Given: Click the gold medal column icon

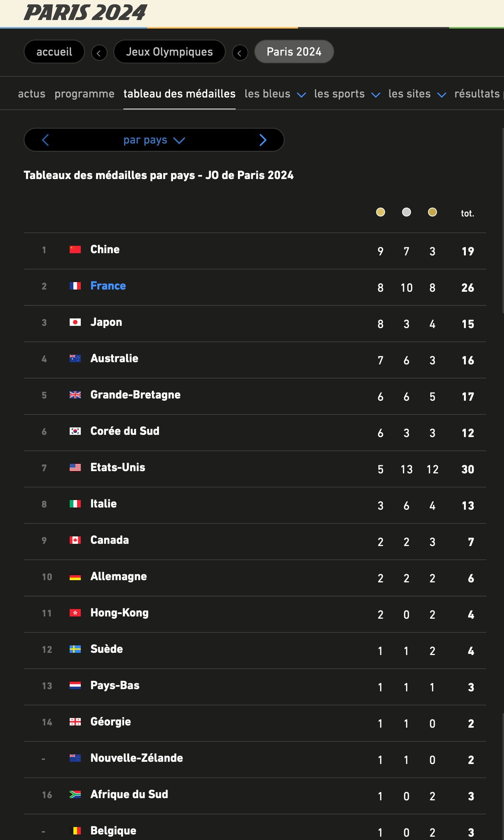Looking at the screenshot, I should 380,212.
